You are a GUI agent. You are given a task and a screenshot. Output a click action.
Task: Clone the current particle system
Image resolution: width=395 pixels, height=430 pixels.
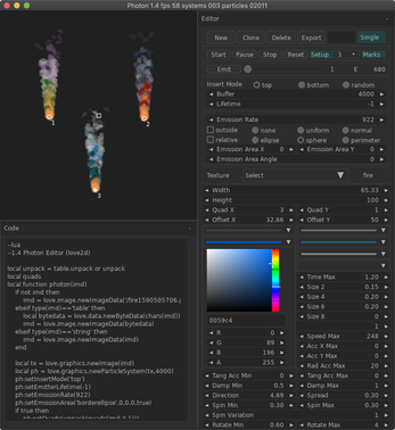pyautogui.click(x=251, y=38)
